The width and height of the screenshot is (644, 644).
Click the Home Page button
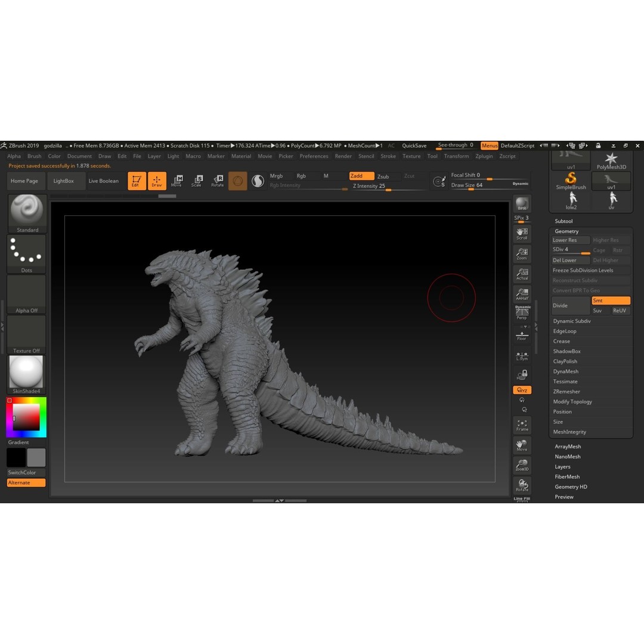click(24, 181)
